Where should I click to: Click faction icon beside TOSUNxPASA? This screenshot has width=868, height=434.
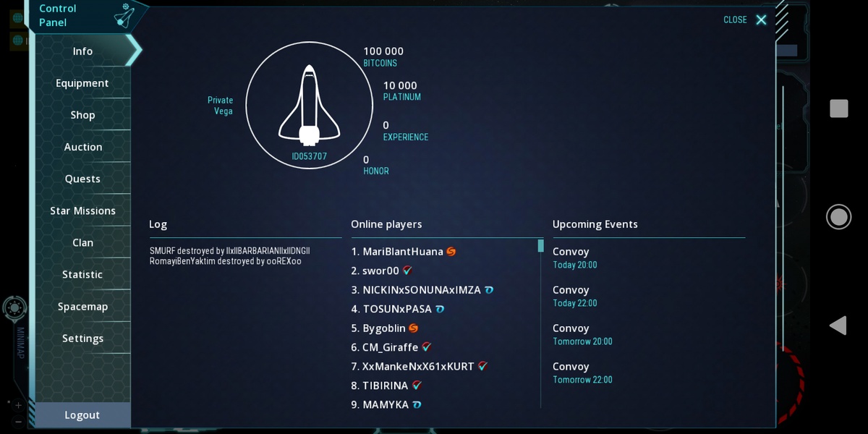tap(440, 309)
